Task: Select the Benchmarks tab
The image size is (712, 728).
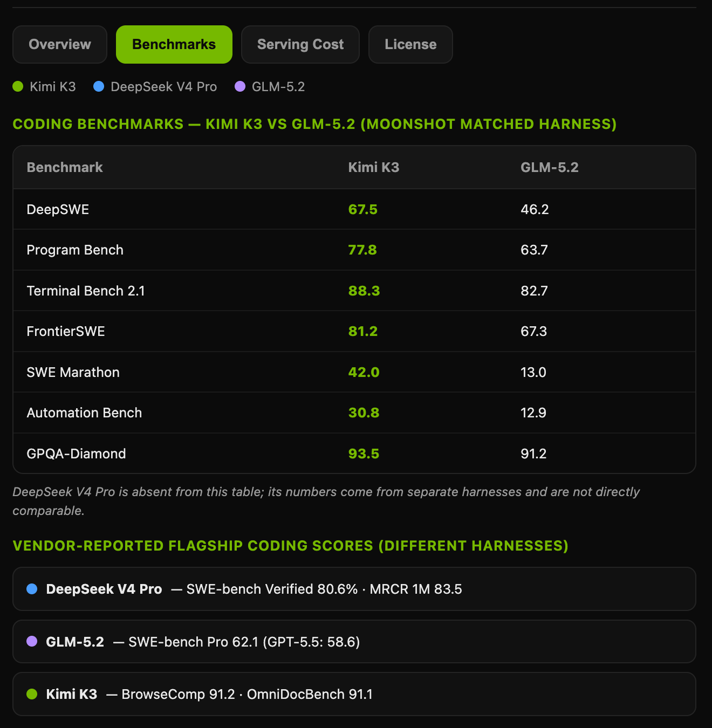Action: point(174,44)
